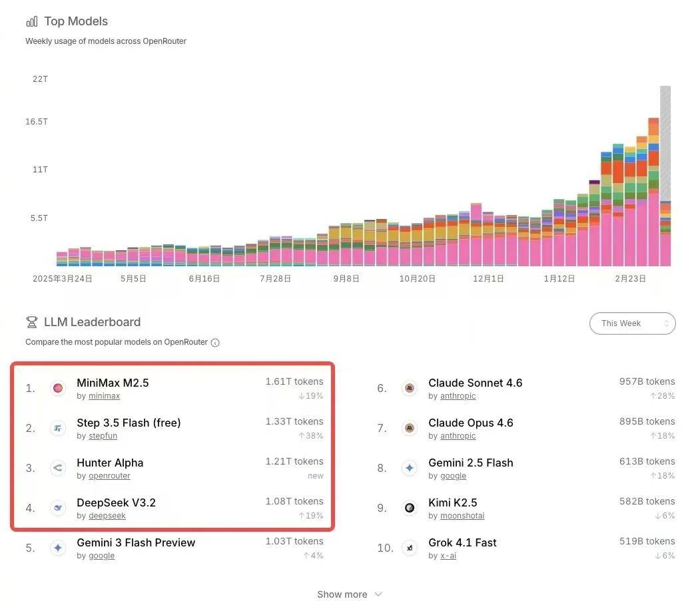Open the DeepSeek V3.2 model title
The width and height of the screenshot is (700, 601).
(x=116, y=503)
